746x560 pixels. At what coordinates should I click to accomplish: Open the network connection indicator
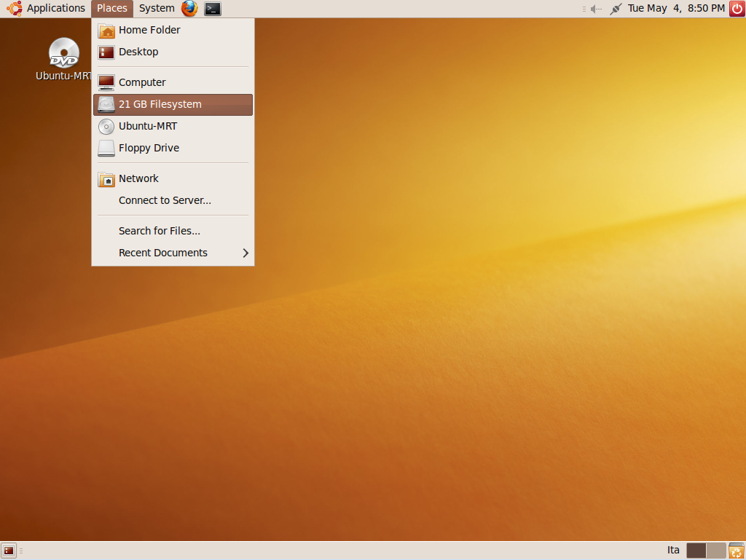point(616,9)
